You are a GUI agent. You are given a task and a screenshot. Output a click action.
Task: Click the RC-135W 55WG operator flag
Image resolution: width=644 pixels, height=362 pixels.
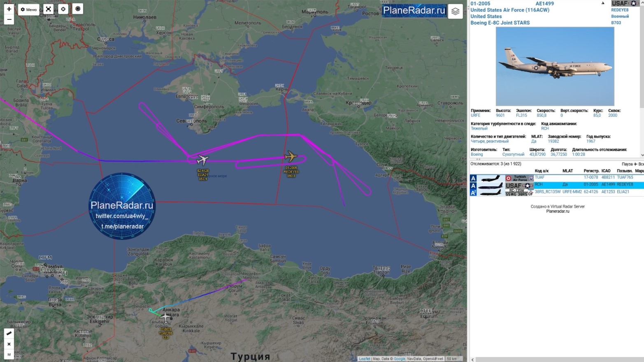519,192
